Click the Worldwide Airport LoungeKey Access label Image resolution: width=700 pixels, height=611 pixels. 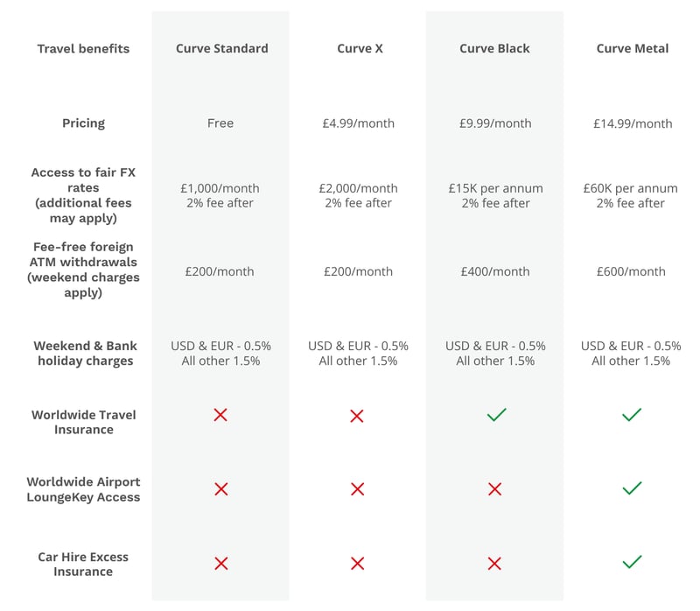tap(83, 489)
